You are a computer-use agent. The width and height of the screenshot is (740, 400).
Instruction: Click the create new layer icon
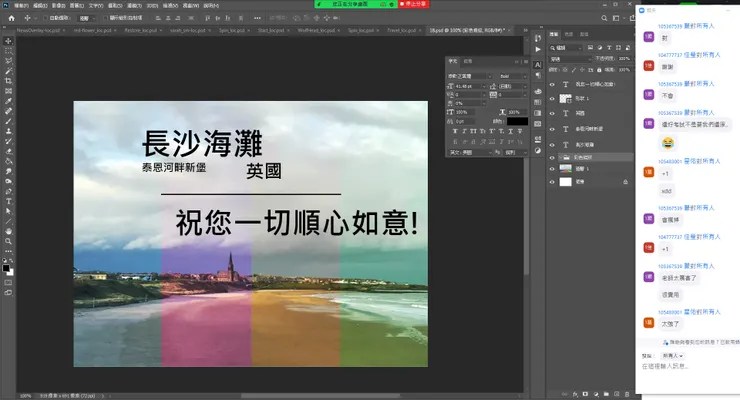(617, 394)
